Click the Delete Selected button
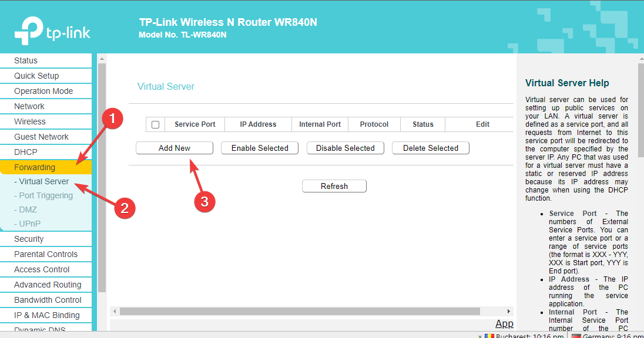Screen dimensions: 644x338 (x=431, y=148)
